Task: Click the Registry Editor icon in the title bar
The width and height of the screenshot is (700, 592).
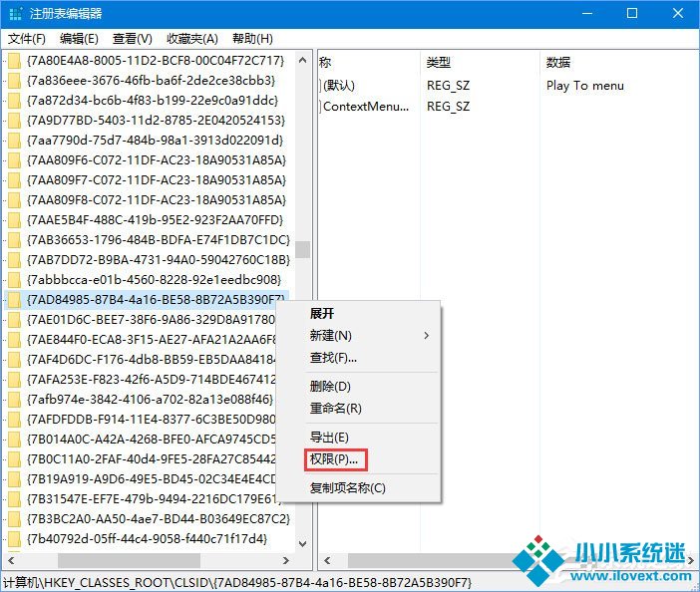Action: pos(16,13)
